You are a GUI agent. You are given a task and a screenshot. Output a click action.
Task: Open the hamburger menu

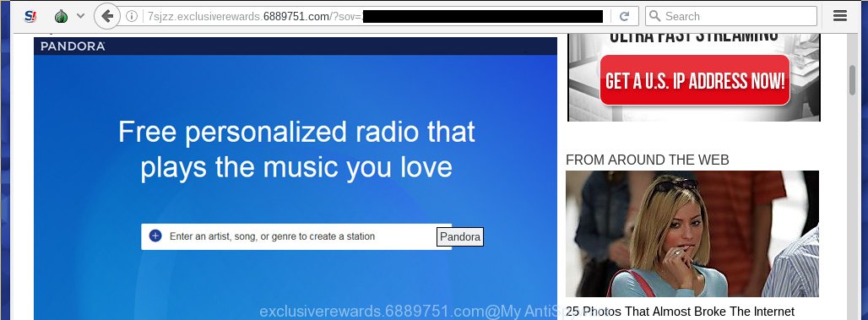[x=840, y=16]
